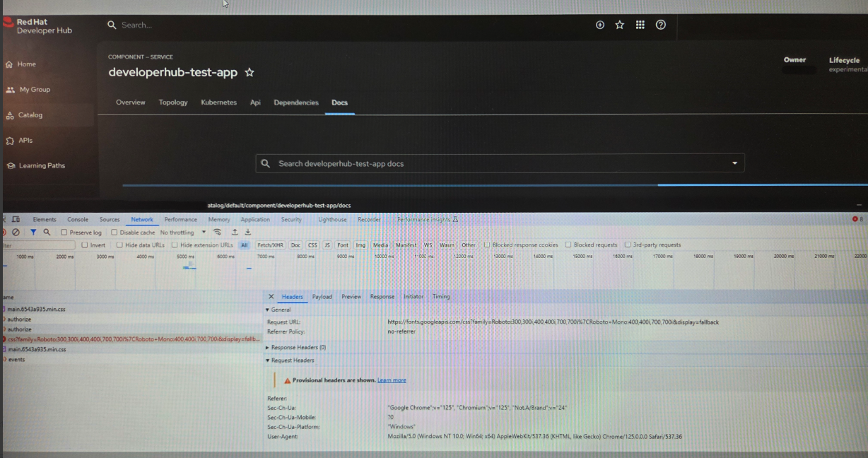Toggle Blocked requests checkbox
This screenshot has width=868, height=458.
[x=568, y=245]
